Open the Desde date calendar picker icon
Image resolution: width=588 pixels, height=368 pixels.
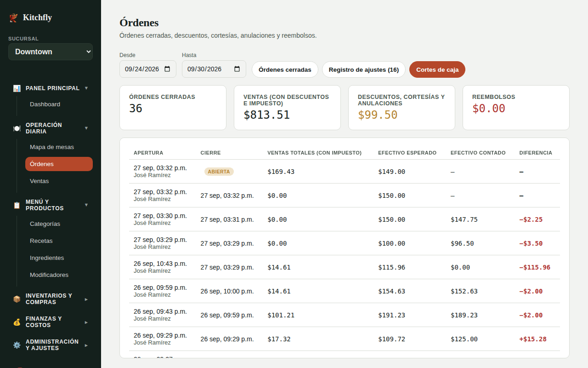click(167, 69)
